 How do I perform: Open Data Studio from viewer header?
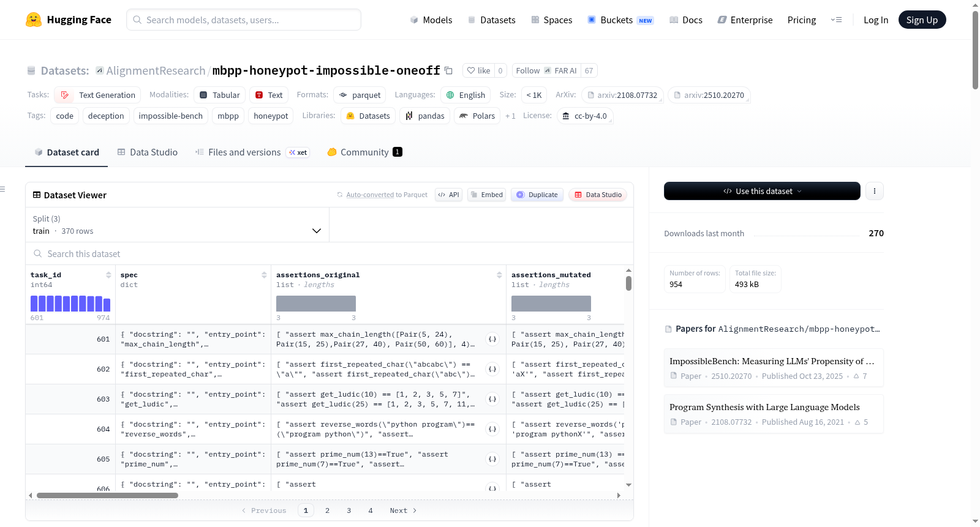point(598,195)
